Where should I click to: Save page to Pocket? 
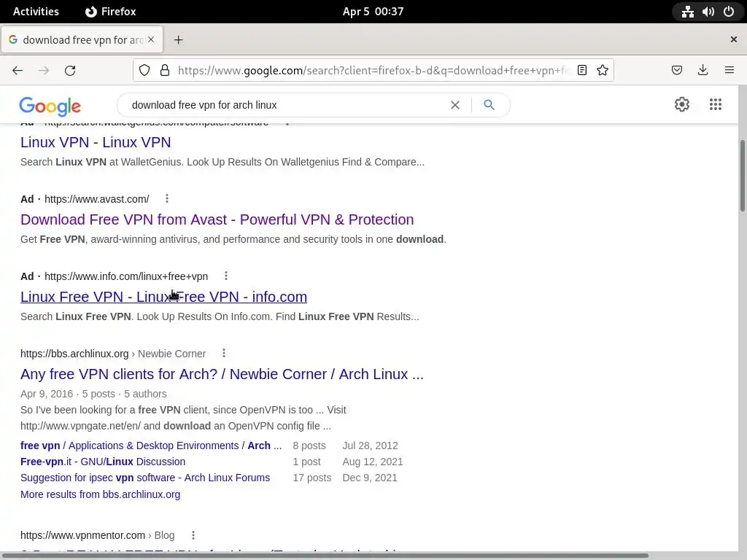[676, 71]
